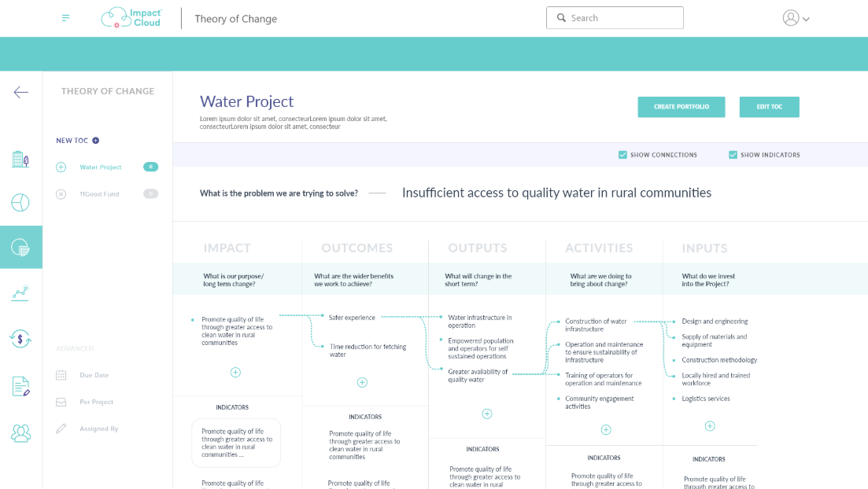Click the Impact Cloud logo
This screenshot has width=868, height=489.
pyautogui.click(x=132, y=18)
